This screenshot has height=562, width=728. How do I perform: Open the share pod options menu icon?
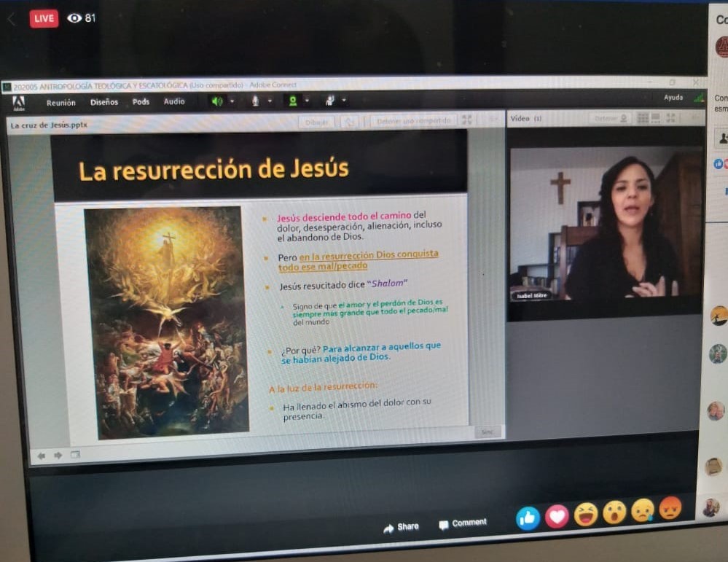pyautogui.click(x=494, y=120)
